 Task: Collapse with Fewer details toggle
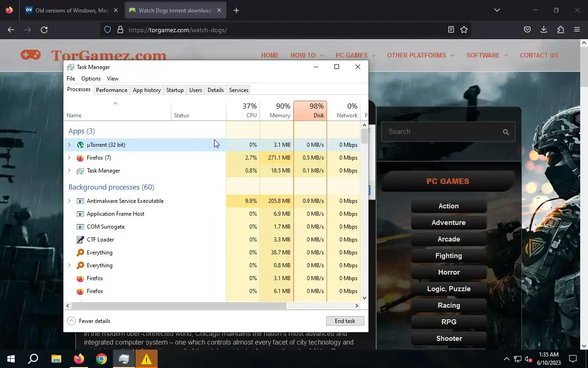pyautogui.click(x=89, y=321)
